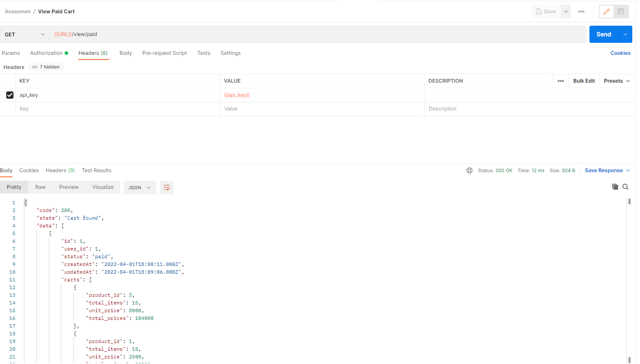The height and width of the screenshot is (364, 640).
Task: Uncheck the api_key header checkbox
Action: [10, 95]
